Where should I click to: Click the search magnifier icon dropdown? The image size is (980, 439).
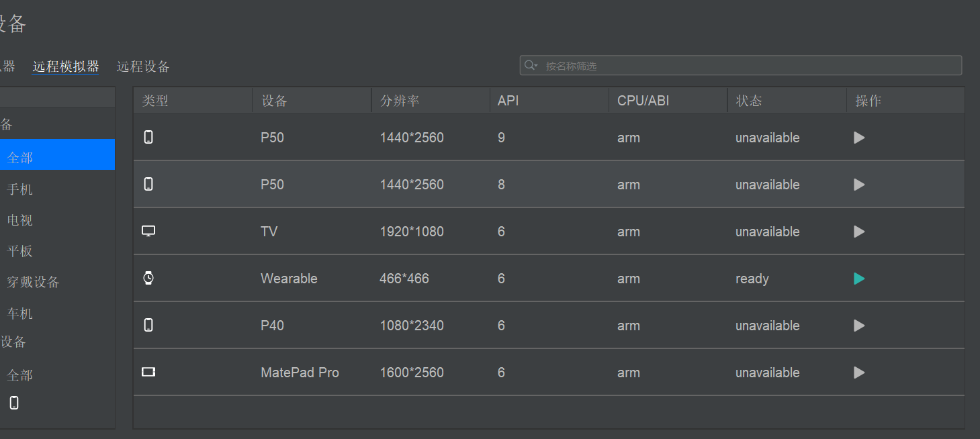(531, 65)
